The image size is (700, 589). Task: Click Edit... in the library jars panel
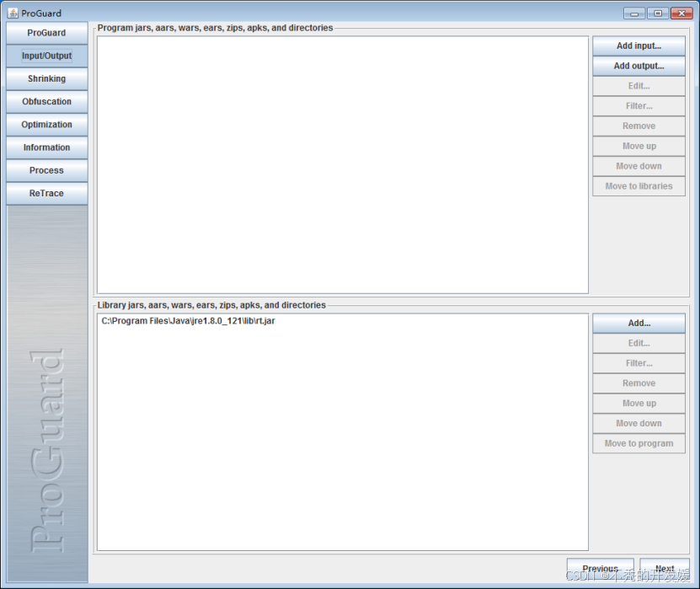click(x=639, y=344)
